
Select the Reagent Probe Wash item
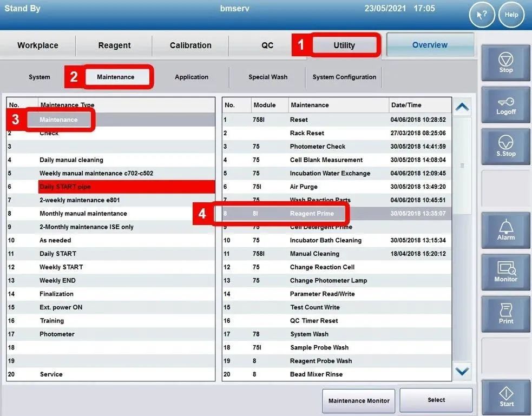(337, 361)
